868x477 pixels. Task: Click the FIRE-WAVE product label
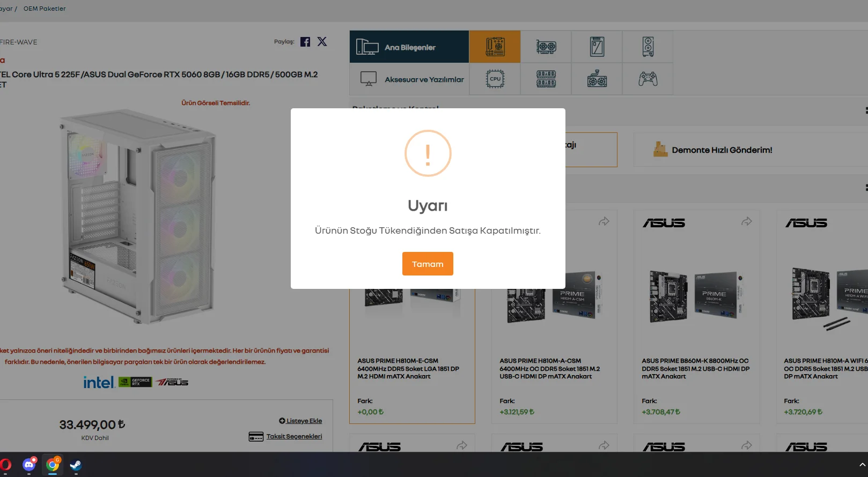(19, 42)
